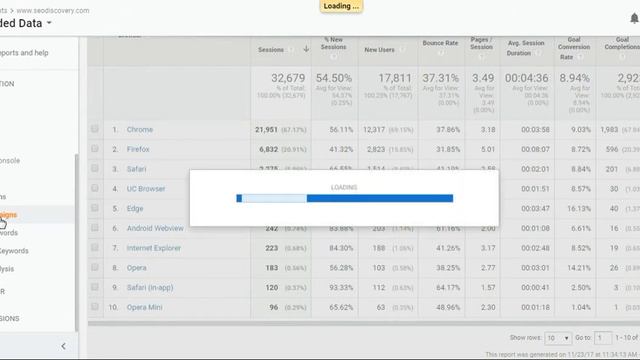Click the Go to page input field
Image resolution: width=640 pixels, height=360 pixels.
(x=603, y=338)
